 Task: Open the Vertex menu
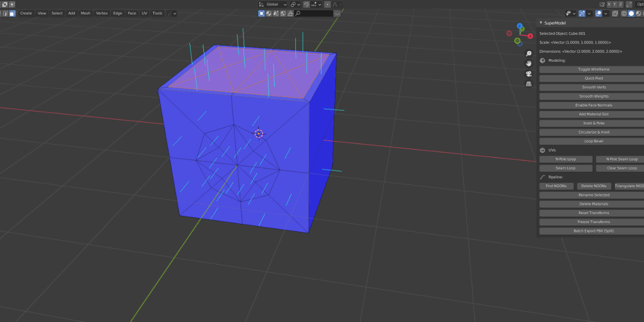tap(102, 13)
